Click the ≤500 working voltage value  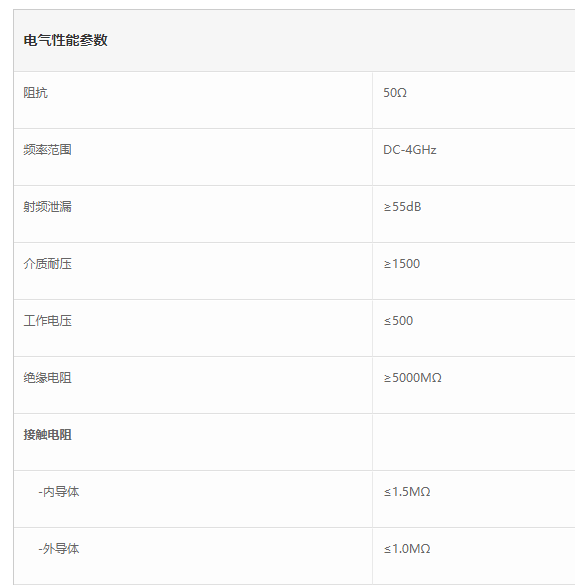pyautogui.click(x=398, y=321)
